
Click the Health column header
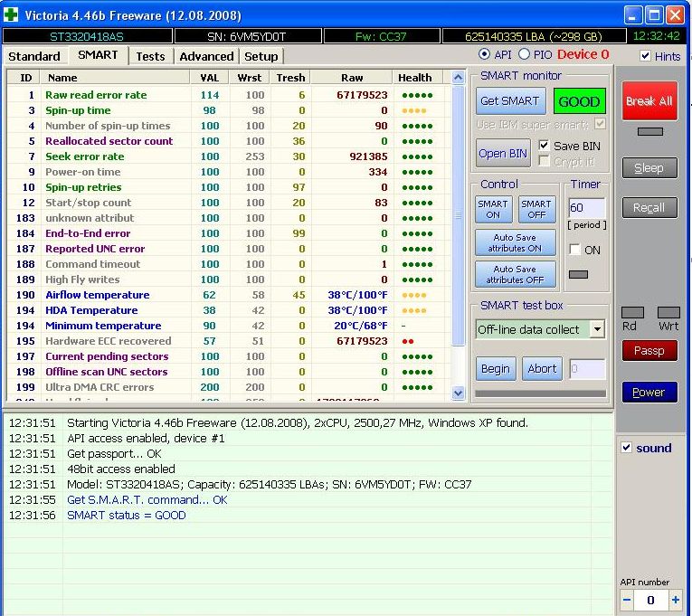pyautogui.click(x=417, y=78)
